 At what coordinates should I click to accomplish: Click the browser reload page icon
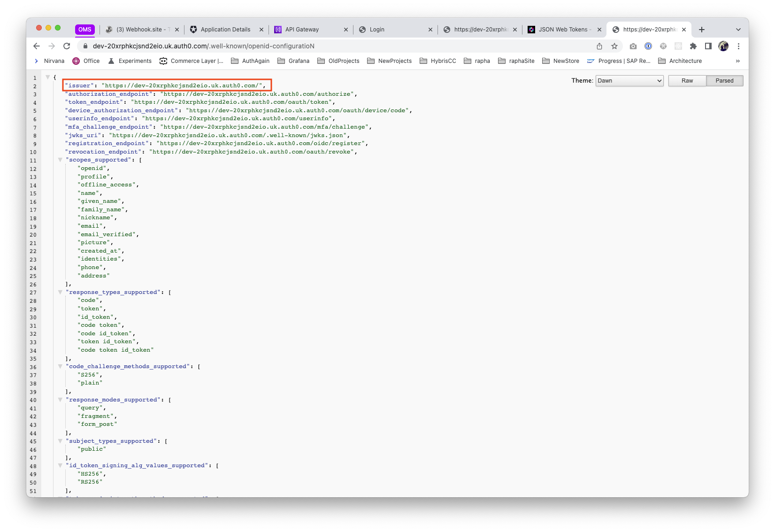(x=67, y=46)
